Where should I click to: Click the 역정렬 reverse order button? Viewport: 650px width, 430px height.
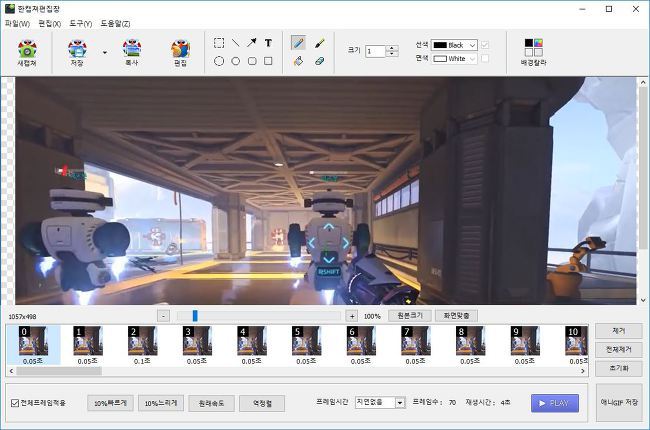(262, 403)
